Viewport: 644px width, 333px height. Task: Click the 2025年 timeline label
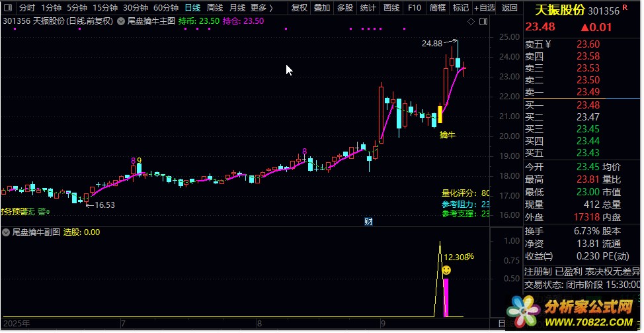17,323
